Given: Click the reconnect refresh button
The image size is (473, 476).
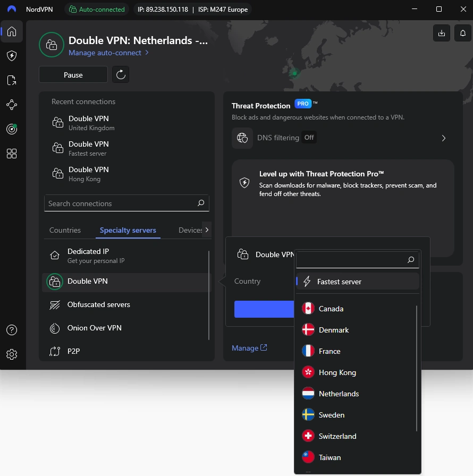Looking at the screenshot, I should tap(121, 74).
